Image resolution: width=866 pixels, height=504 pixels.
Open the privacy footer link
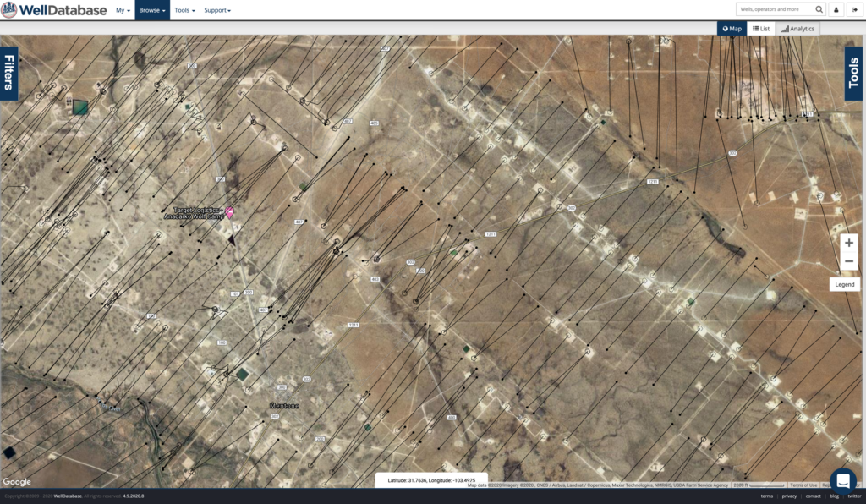point(789,496)
